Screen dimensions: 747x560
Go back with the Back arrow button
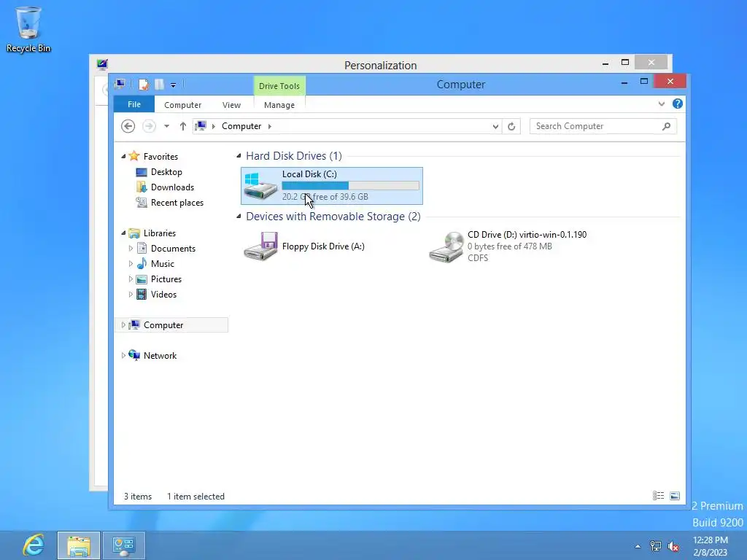(x=128, y=126)
